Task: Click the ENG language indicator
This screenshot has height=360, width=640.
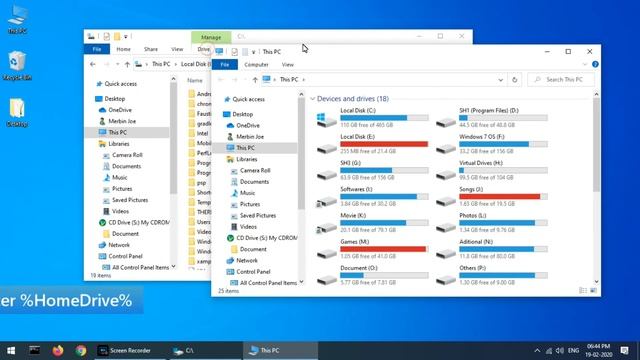Action: tap(573, 351)
